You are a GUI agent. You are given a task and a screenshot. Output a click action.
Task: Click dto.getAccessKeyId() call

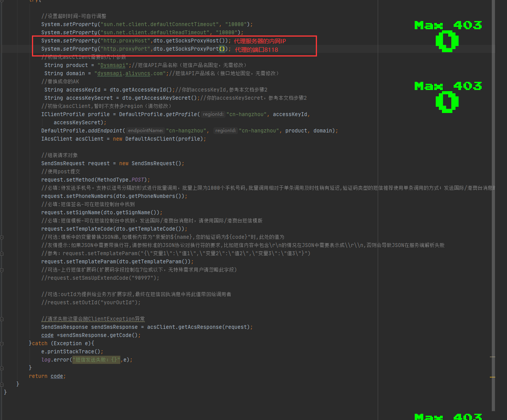tap(141, 90)
